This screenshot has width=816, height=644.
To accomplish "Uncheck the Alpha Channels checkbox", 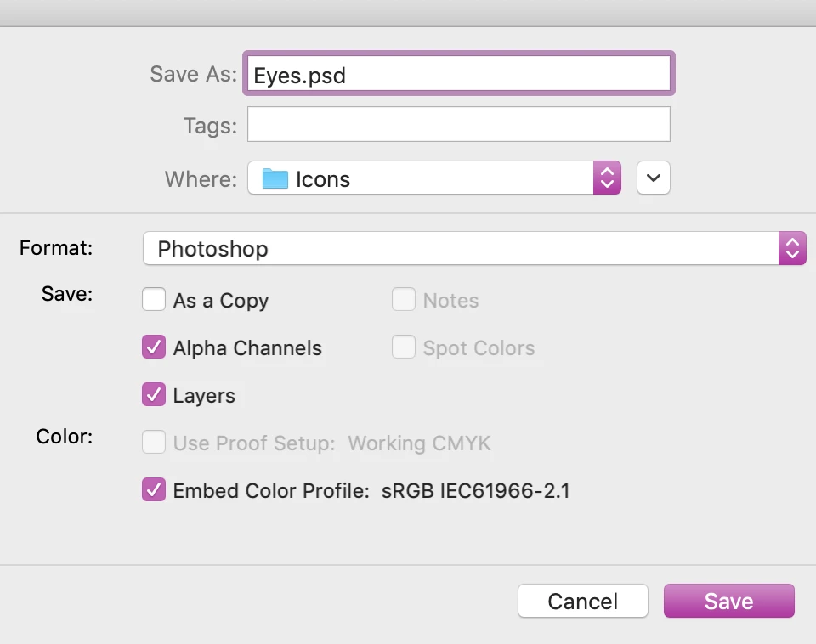I will 154,347.
